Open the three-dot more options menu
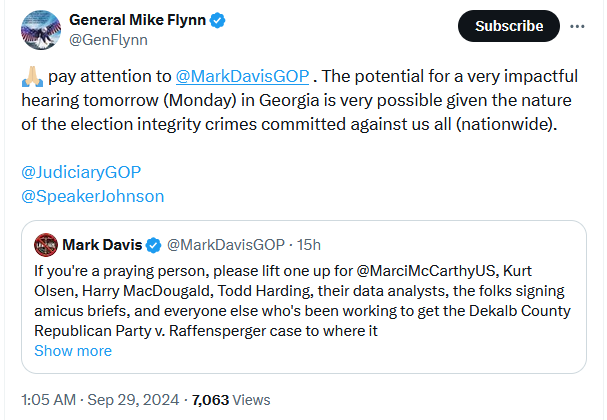 pos(577,26)
